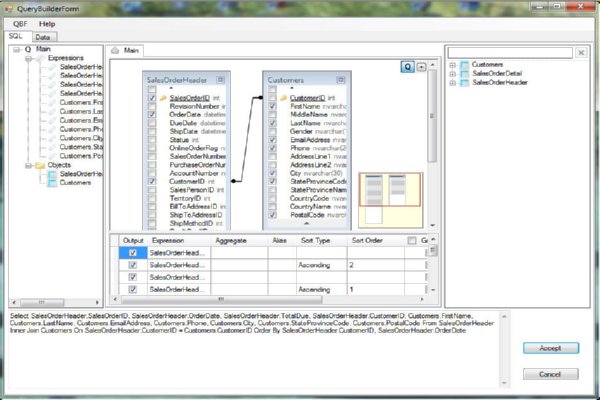Click the Sort Type column header
The image size is (600, 400).
[x=321, y=240]
